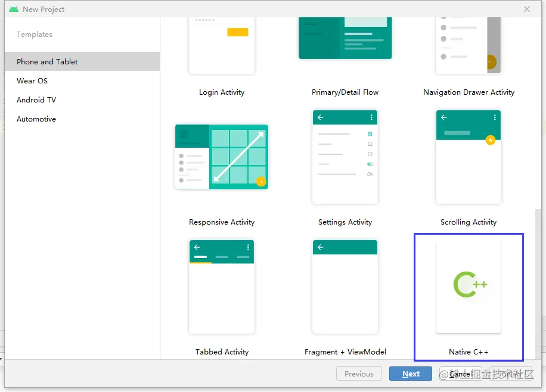
Task: Click the Next button
Action: pyautogui.click(x=411, y=374)
